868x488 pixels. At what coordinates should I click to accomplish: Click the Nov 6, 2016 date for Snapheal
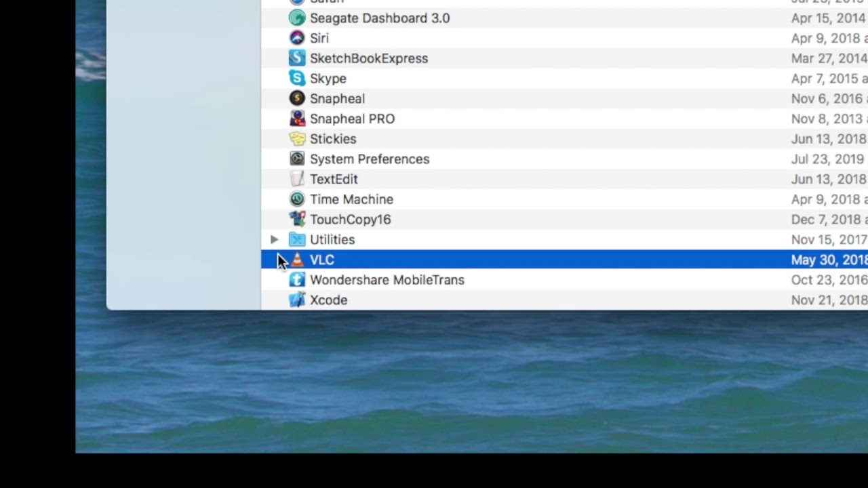(829, 98)
